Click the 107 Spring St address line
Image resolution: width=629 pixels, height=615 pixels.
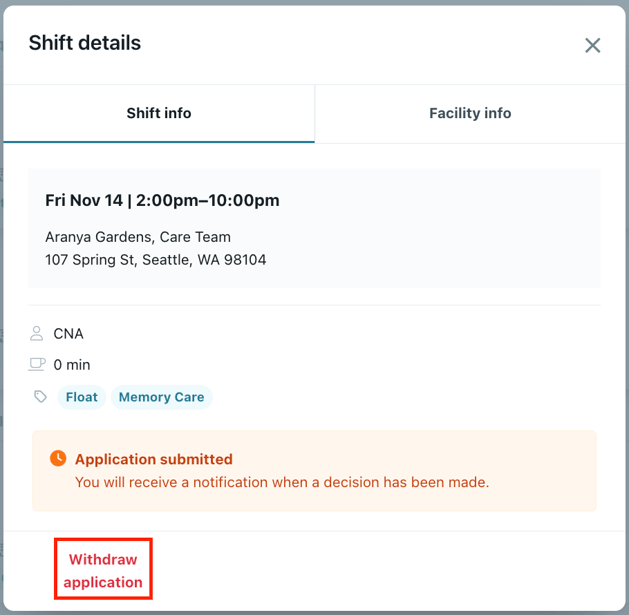tap(156, 260)
